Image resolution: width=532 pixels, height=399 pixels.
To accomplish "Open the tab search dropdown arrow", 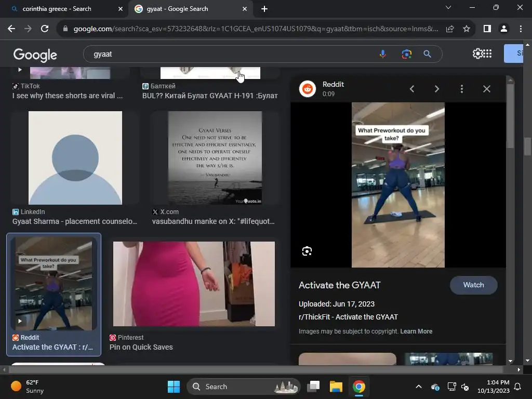I will (448, 7).
